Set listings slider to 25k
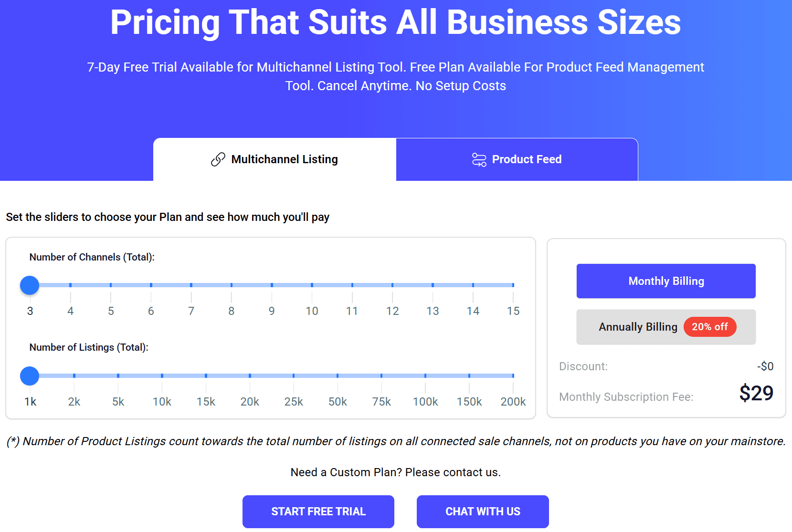 click(x=294, y=376)
